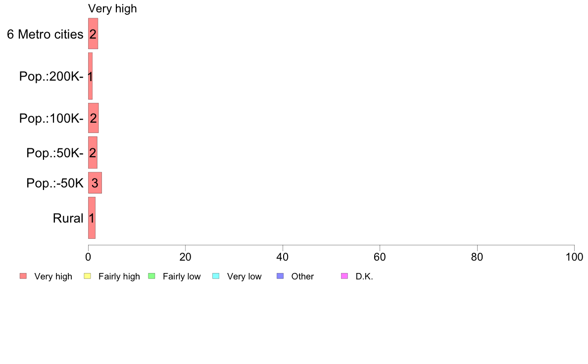Select the Pop.:50K- bar

pos(93,152)
